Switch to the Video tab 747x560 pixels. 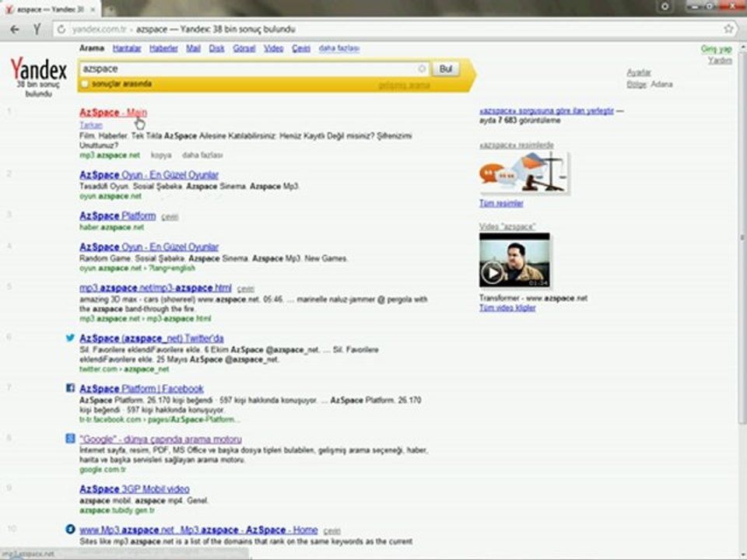tap(273, 48)
